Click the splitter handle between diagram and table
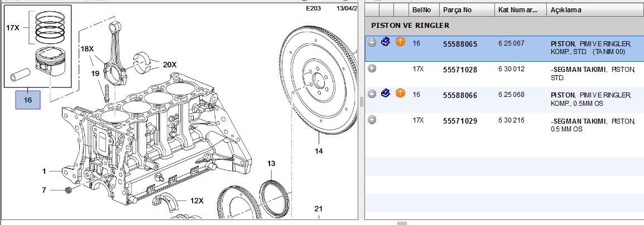 pos(362,102)
